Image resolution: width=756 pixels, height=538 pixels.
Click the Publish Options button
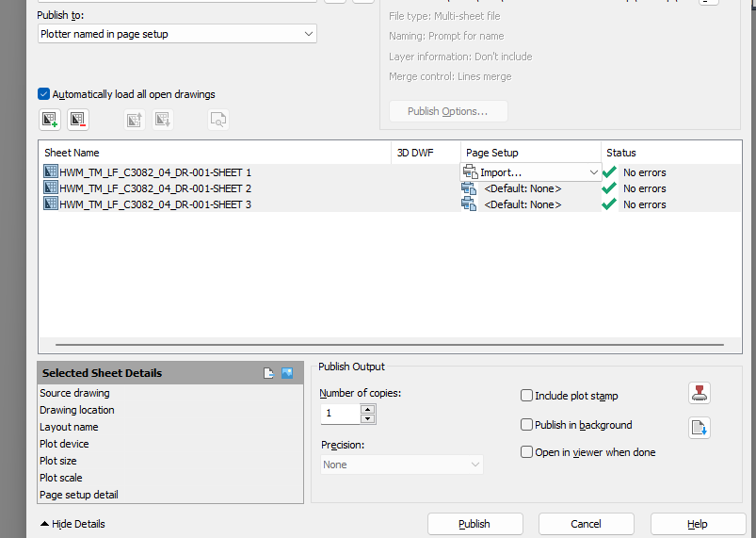[x=448, y=111]
